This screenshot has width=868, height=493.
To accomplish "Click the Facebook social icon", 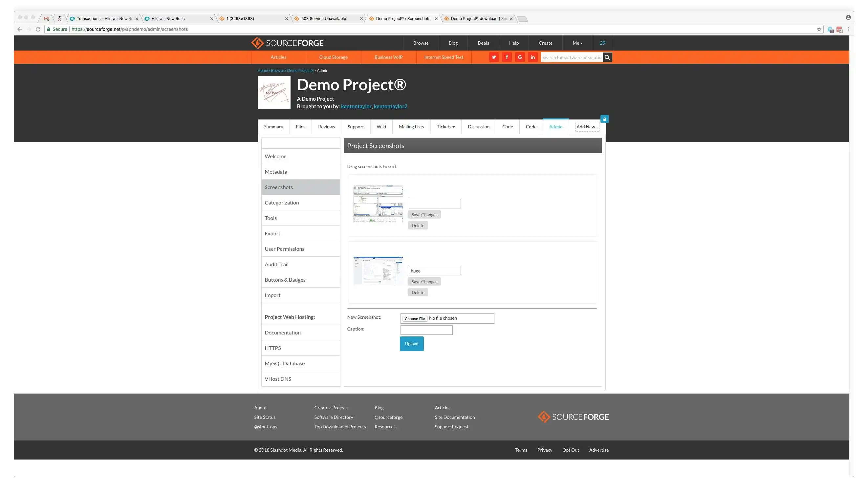I will 507,57.
